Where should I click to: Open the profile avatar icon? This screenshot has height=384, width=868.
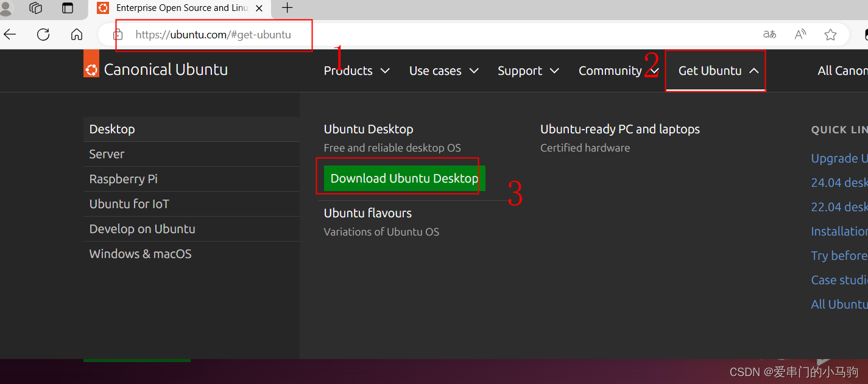pos(5,7)
